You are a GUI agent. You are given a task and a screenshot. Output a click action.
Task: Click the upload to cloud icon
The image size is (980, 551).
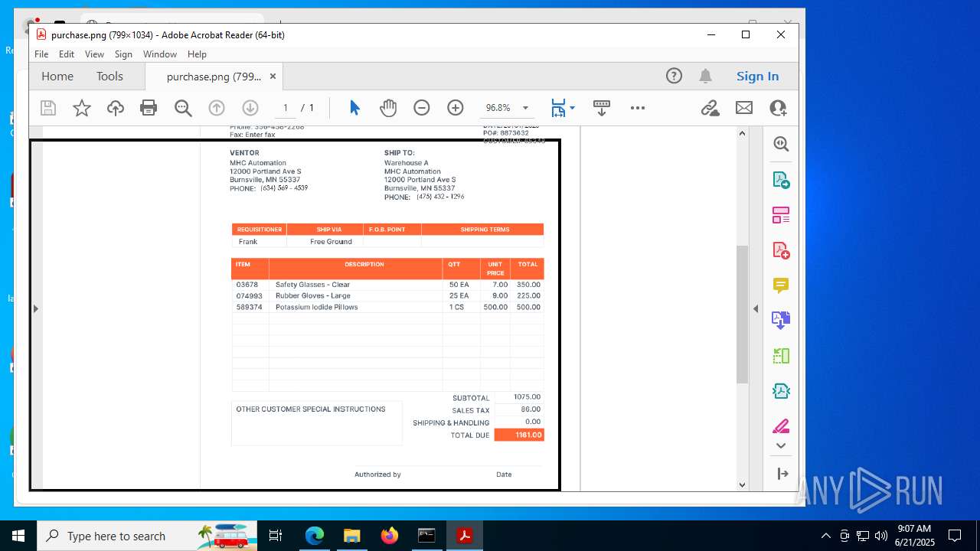(116, 108)
